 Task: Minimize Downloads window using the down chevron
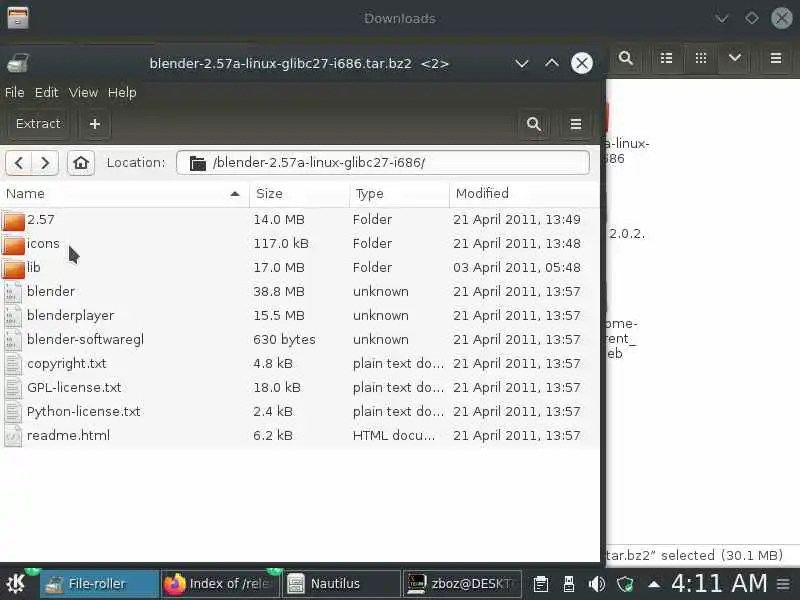tap(721, 19)
